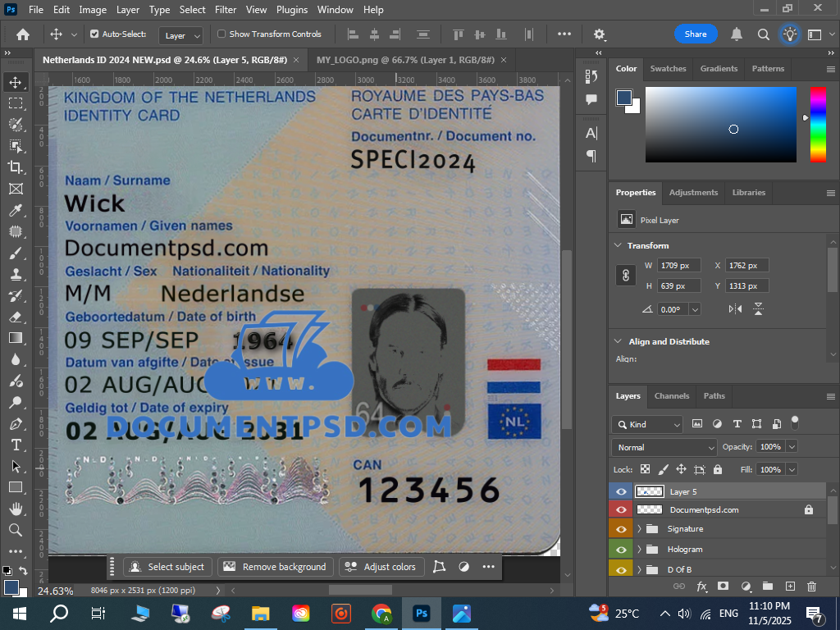
Task: Select the Brush tool
Action: pos(16,253)
